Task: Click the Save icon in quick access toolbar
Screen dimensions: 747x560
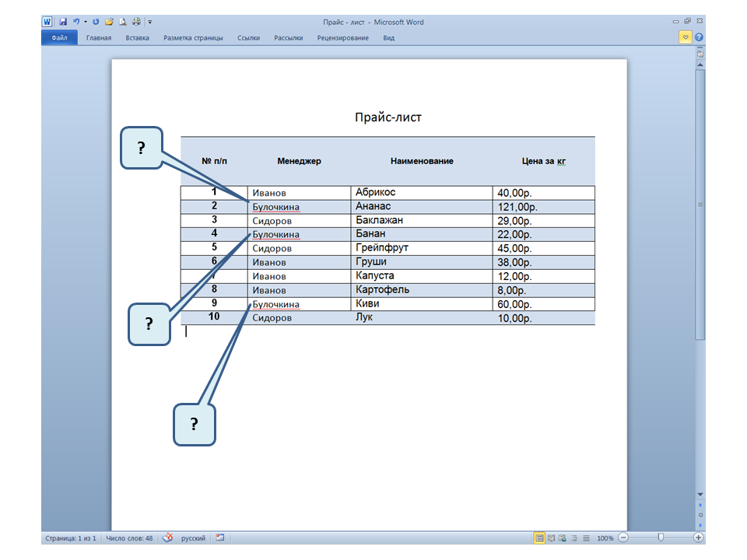Action: pyautogui.click(x=63, y=22)
